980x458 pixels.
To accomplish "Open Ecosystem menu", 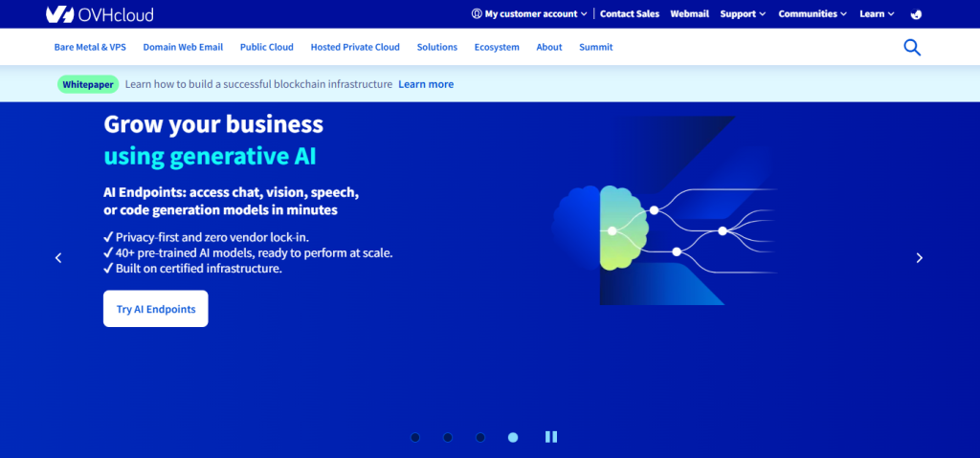I will [497, 47].
